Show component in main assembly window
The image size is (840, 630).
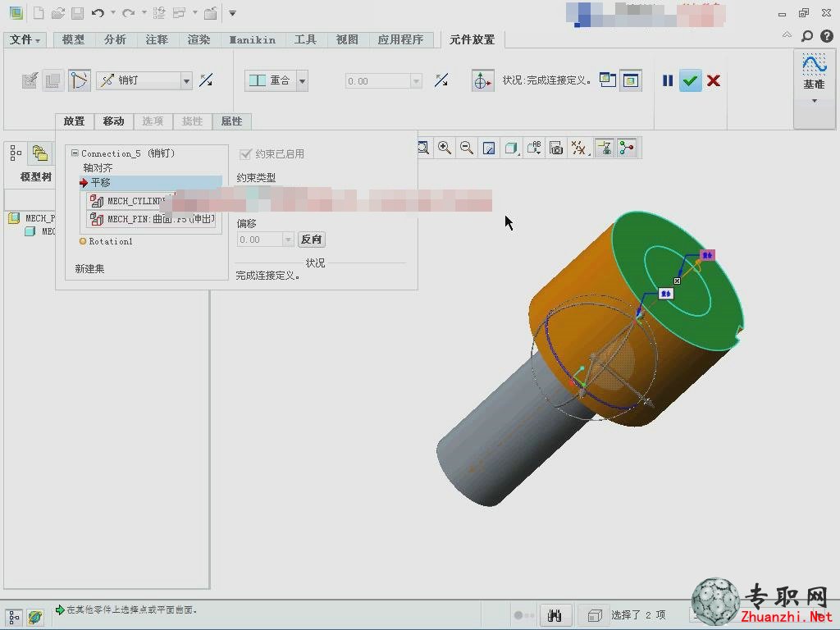click(x=631, y=80)
